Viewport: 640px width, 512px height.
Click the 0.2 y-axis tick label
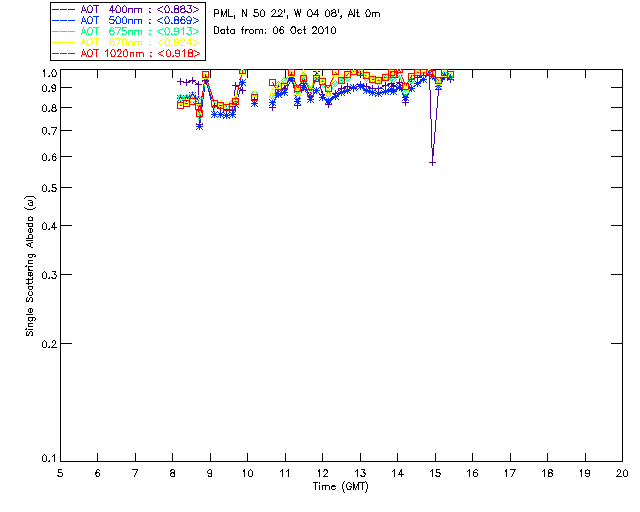tap(49, 344)
